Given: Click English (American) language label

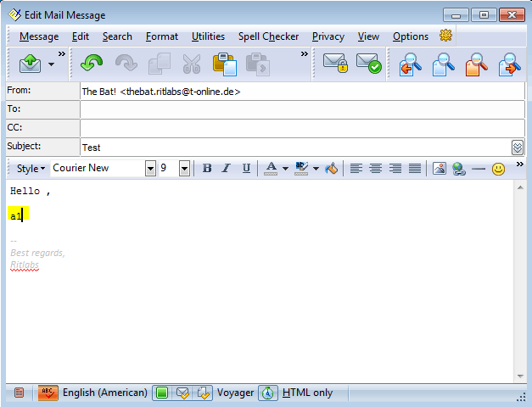Looking at the screenshot, I should [x=105, y=393].
